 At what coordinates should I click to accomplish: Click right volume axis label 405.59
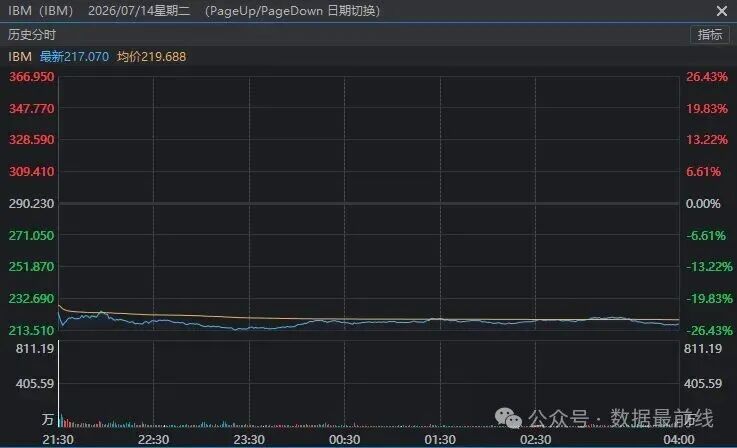click(x=703, y=384)
